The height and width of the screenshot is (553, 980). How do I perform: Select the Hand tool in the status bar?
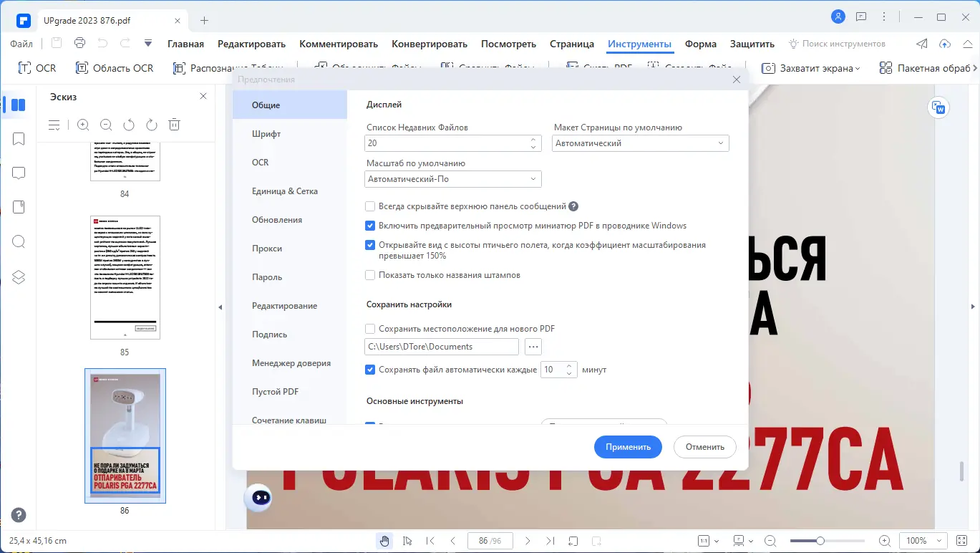pos(384,540)
